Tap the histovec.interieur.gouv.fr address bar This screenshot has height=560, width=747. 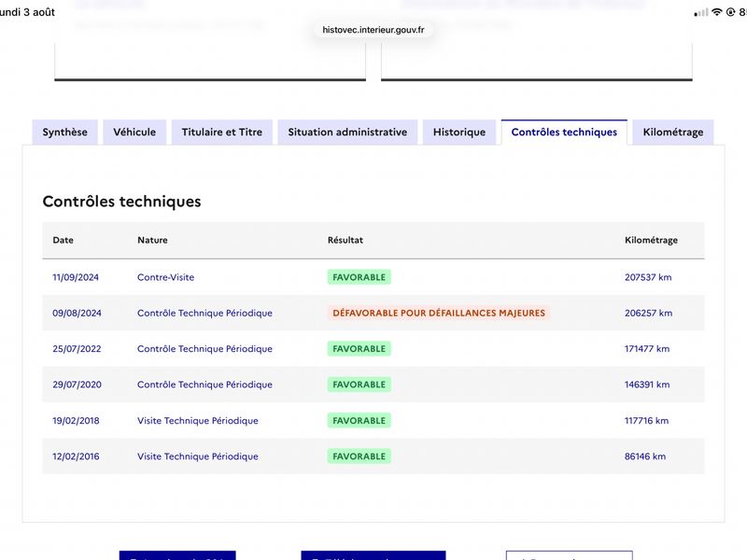373,30
